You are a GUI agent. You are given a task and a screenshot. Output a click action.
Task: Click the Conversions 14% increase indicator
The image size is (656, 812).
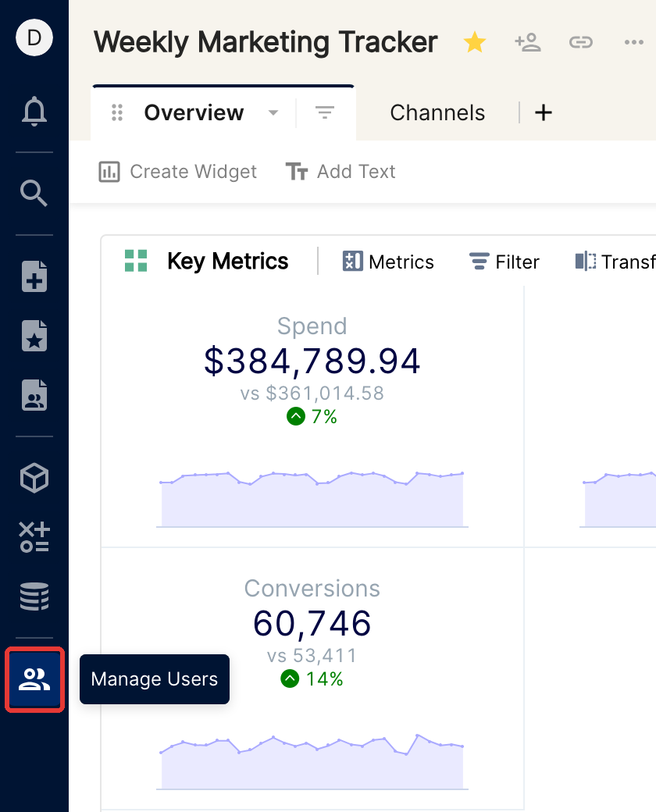click(x=312, y=679)
